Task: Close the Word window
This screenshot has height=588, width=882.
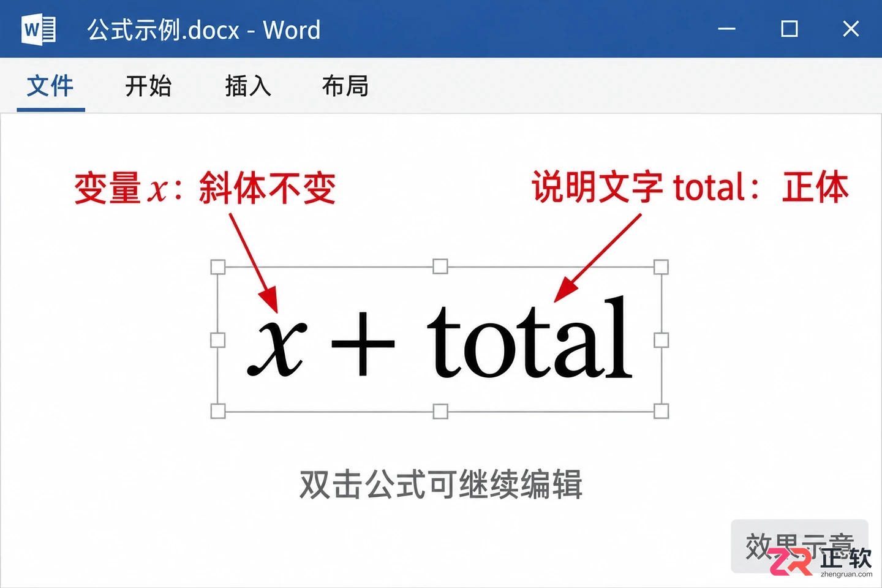Action: (x=851, y=29)
